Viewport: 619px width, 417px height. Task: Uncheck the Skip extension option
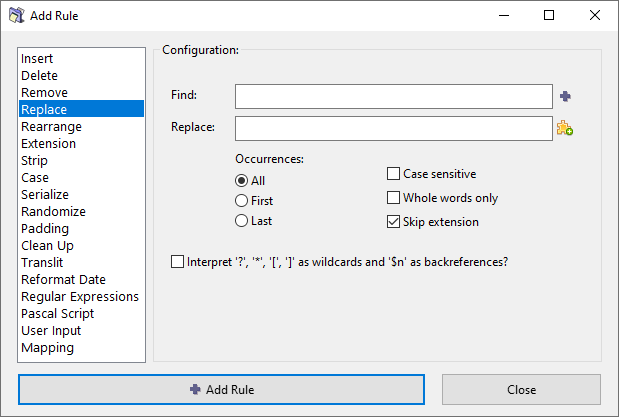click(394, 222)
